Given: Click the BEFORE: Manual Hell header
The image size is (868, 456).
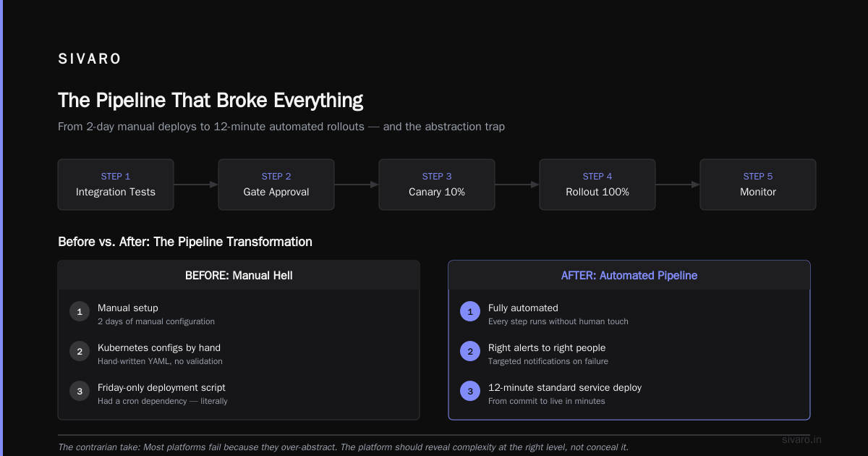Looking at the screenshot, I should pos(239,276).
